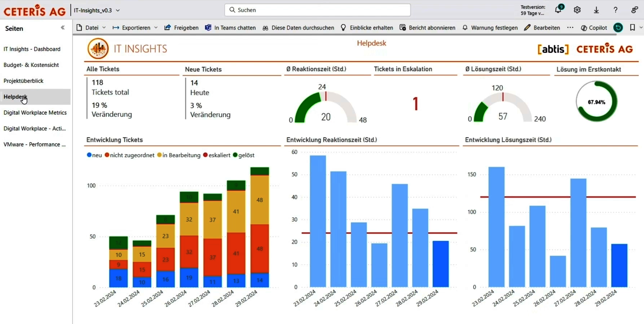Click Bericht abonnieren button
Image resolution: width=644 pixels, height=324 pixels.
tap(428, 28)
